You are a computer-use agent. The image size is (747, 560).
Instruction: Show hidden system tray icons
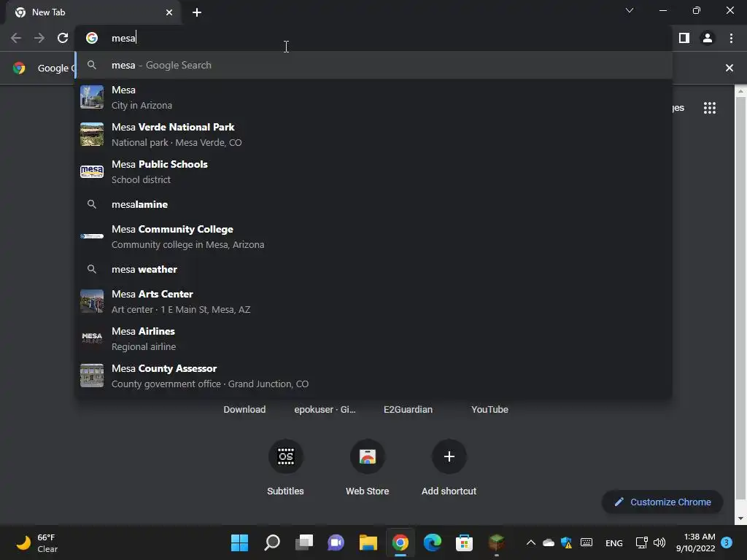531,542
